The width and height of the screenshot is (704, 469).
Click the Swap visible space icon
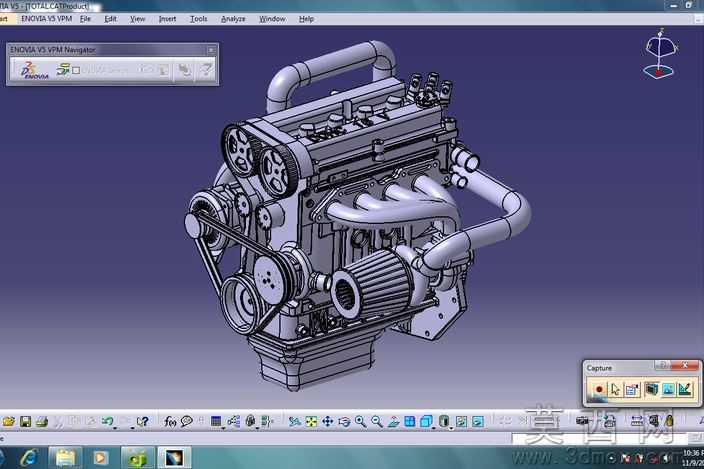[x=478, y=421]
